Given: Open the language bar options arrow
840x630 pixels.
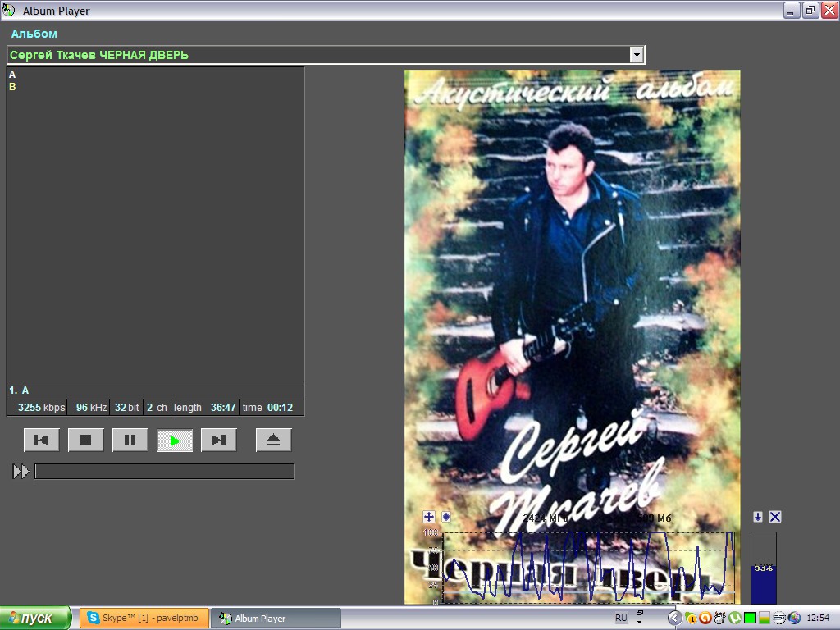Looking at the screenshot, I should tap(639, 623).
